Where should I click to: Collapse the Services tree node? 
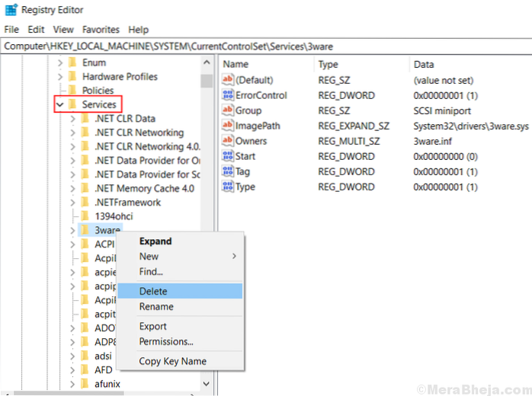(59, 104)
